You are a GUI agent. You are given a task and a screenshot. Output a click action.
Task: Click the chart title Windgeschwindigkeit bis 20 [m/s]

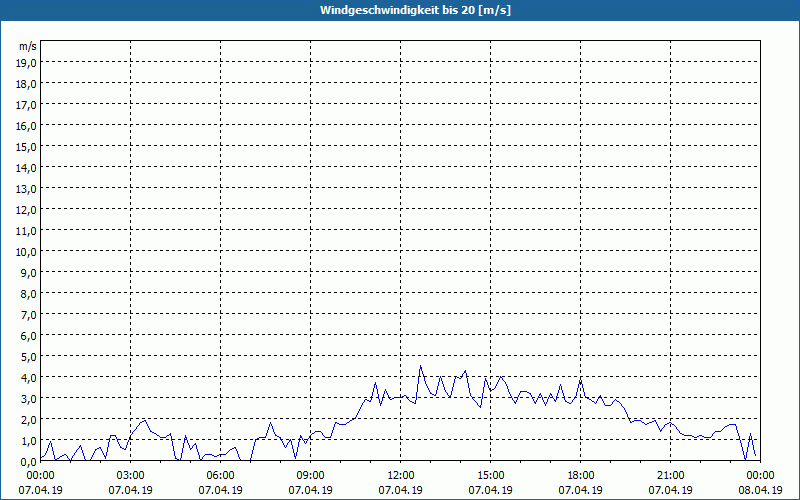pos(415,10)
